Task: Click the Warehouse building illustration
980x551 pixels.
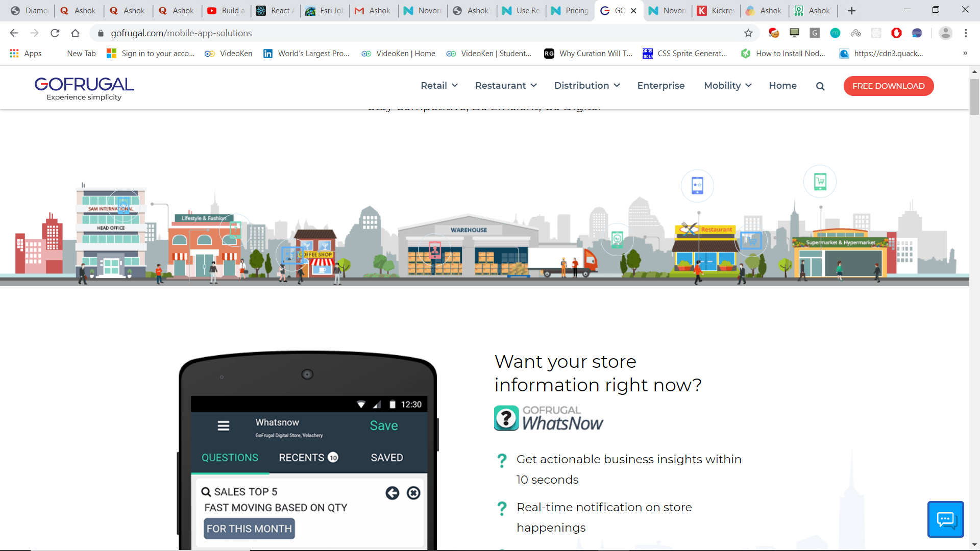Action: (468, 246)
